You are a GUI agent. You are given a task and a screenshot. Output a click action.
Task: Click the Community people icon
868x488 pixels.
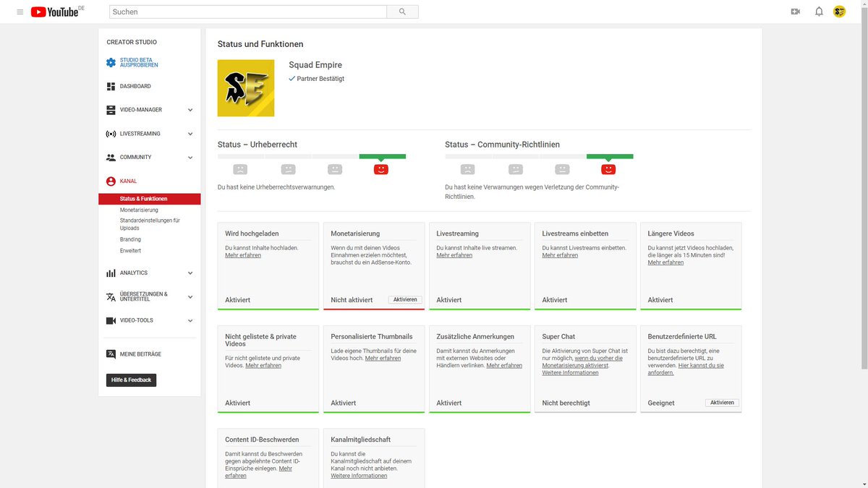(111, 157)
